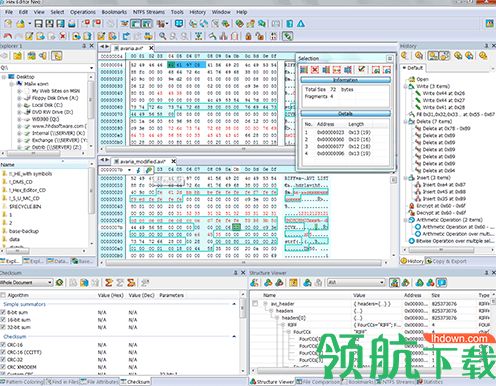Collapse the Write (3 items) history node

(x=406, y=86)
